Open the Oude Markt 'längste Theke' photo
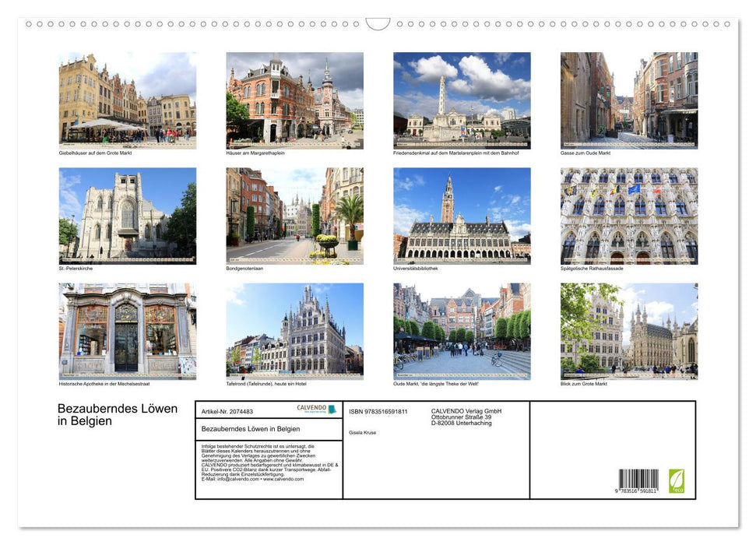 coord(462,331)
